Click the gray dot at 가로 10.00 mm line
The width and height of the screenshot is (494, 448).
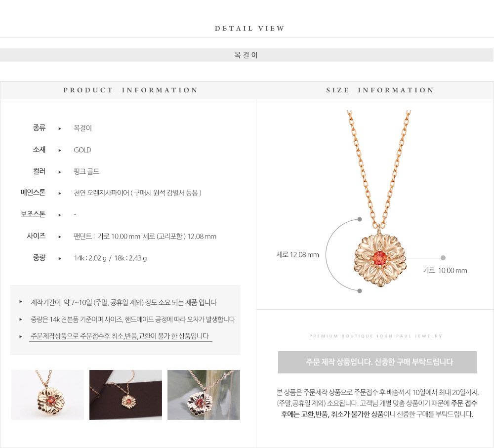[x=443, y=258]
